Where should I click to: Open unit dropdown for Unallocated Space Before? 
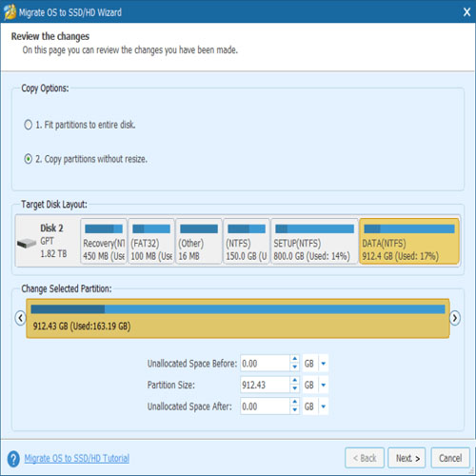coord(324,364)
